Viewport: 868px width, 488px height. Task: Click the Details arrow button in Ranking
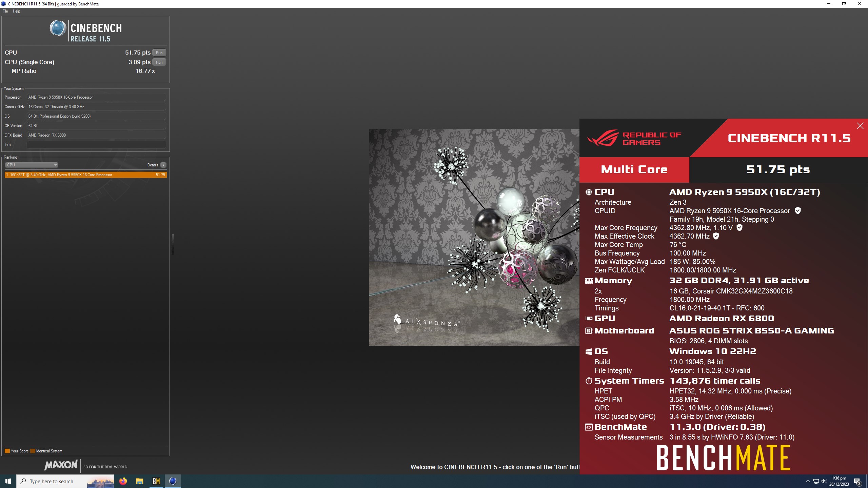pos(163,165)
